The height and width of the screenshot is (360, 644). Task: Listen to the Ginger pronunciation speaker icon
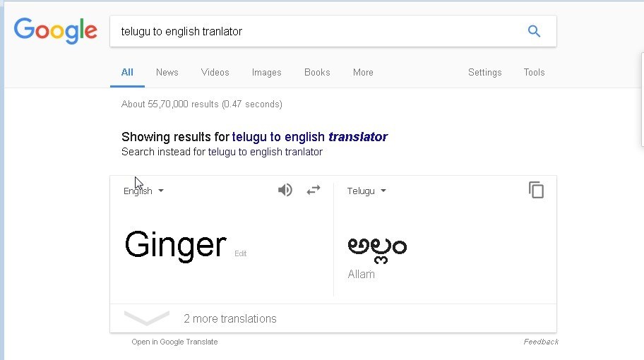(x=285, y=191)
